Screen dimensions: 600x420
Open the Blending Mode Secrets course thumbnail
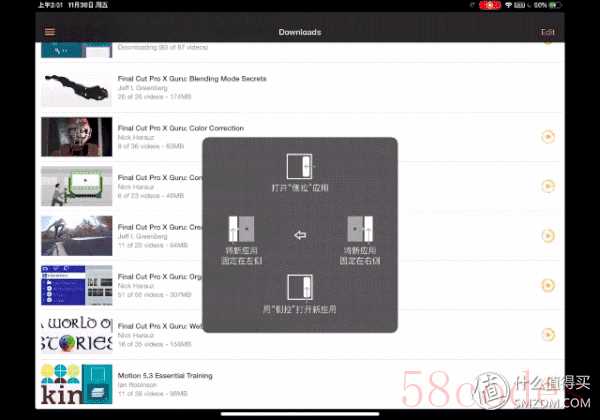click(77, 87)
